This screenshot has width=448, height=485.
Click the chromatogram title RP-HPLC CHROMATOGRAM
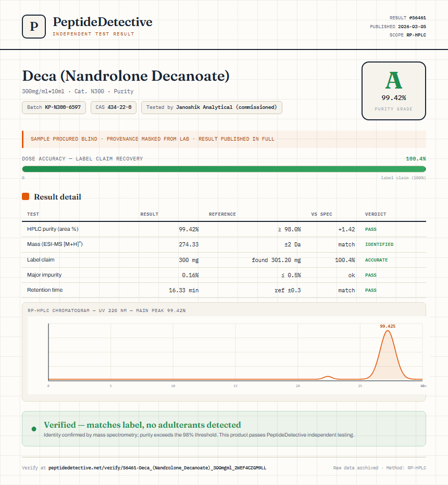tap(107, 310)
